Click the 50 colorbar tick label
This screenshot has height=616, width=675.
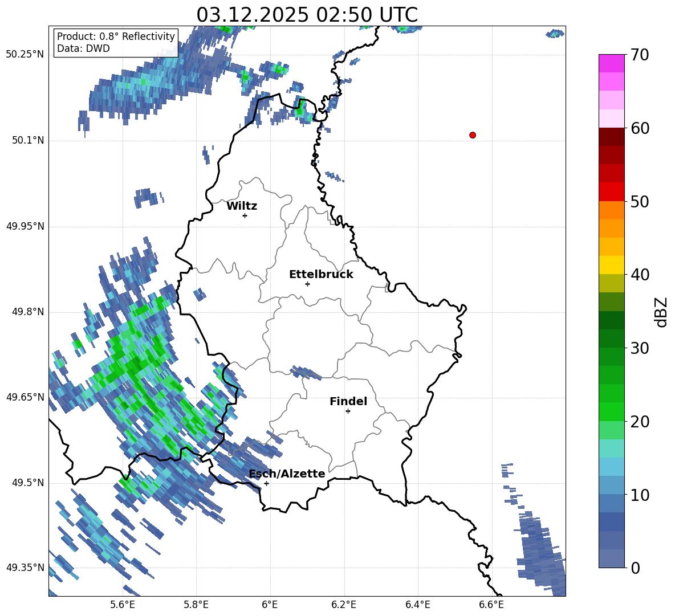coord(640,202)
